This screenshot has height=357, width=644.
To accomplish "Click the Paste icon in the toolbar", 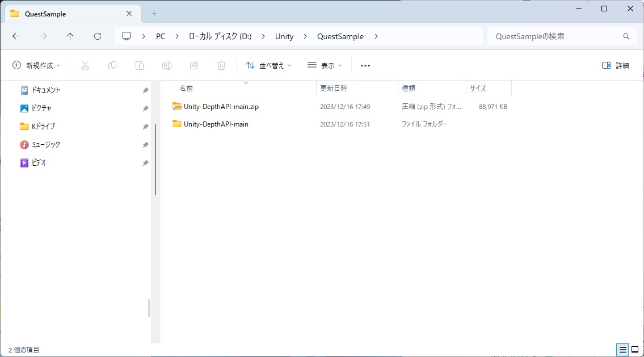I will coord(140,65).
